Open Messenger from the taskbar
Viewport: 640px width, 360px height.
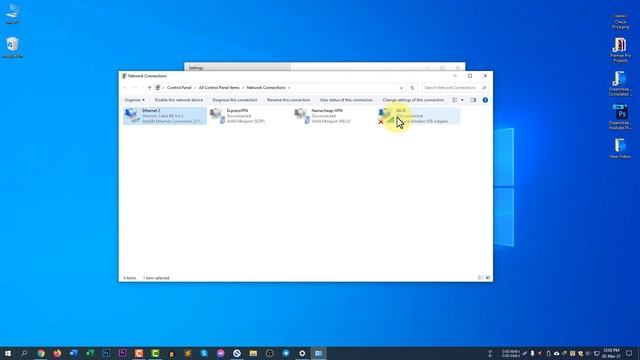(x=220, y=353)
